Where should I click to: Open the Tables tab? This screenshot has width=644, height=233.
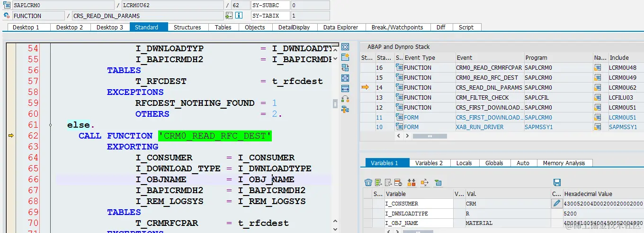click(223, 27)
